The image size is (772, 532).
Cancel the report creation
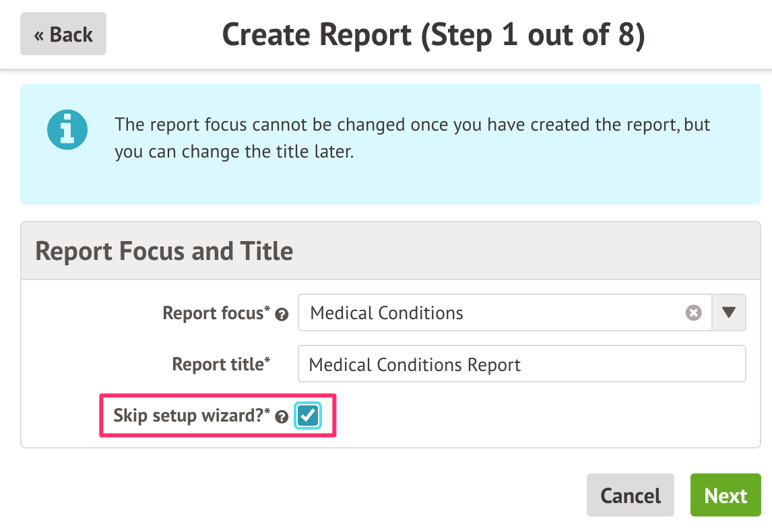(x=630, y=496)
